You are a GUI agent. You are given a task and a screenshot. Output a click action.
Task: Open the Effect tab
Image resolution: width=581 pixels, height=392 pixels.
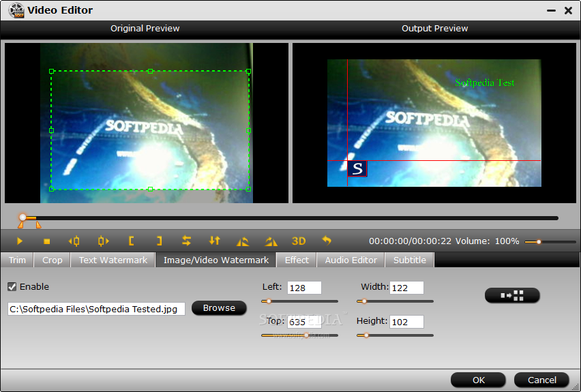click(297, 260)
